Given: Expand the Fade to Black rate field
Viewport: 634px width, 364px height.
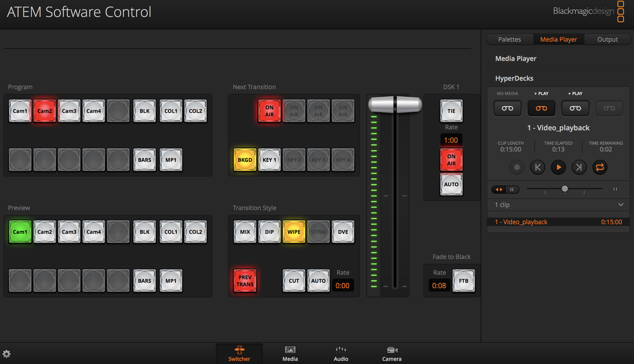Looking at the screenshot, I should click(x=439, y=285).
